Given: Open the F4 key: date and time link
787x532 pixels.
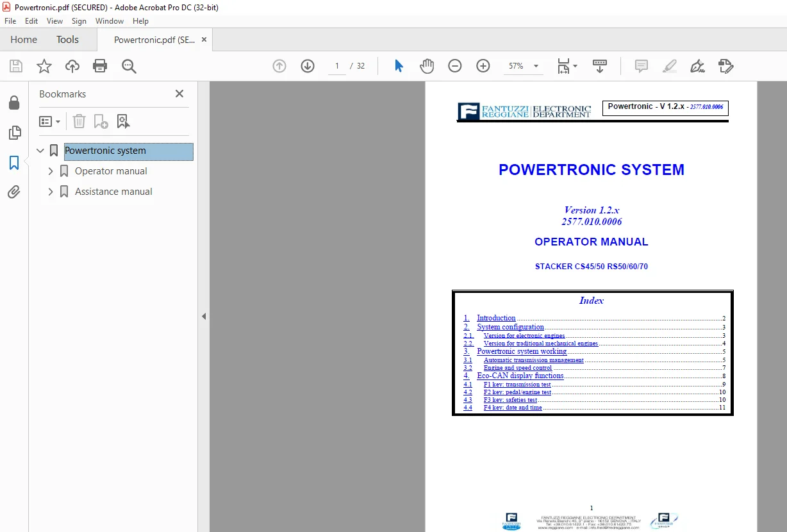Looking at the screenshot, I should click(513, 408).
